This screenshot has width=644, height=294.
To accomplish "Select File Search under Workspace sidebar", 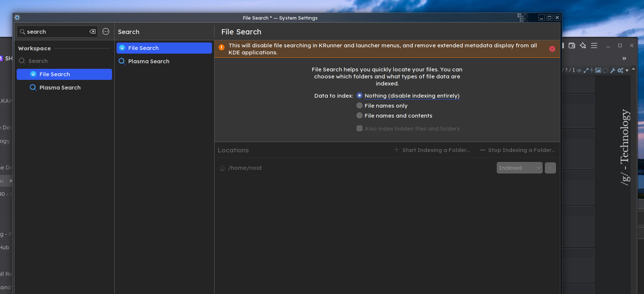I will (64, 74).
